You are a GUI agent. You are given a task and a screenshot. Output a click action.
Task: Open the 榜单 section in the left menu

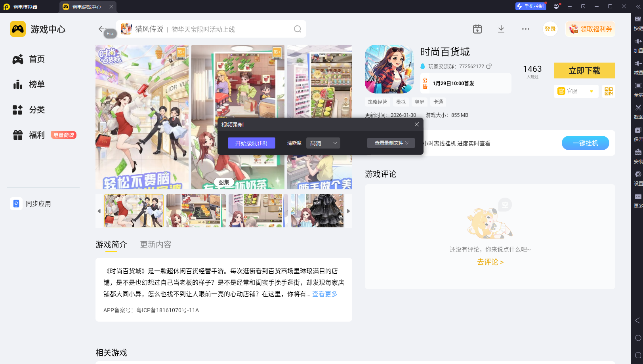point(37,84)
